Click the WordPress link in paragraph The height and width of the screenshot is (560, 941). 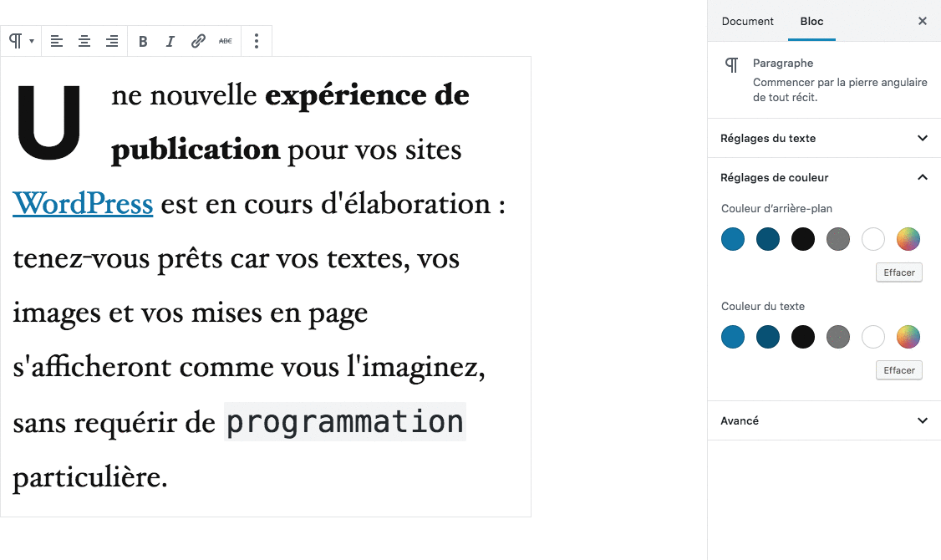(x=83, y=204)
